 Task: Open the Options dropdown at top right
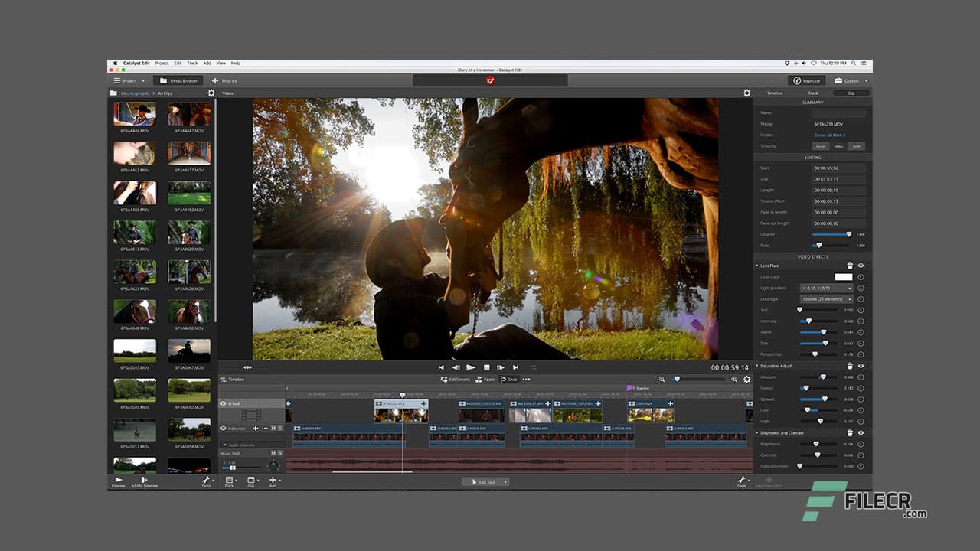click(850, 80)
